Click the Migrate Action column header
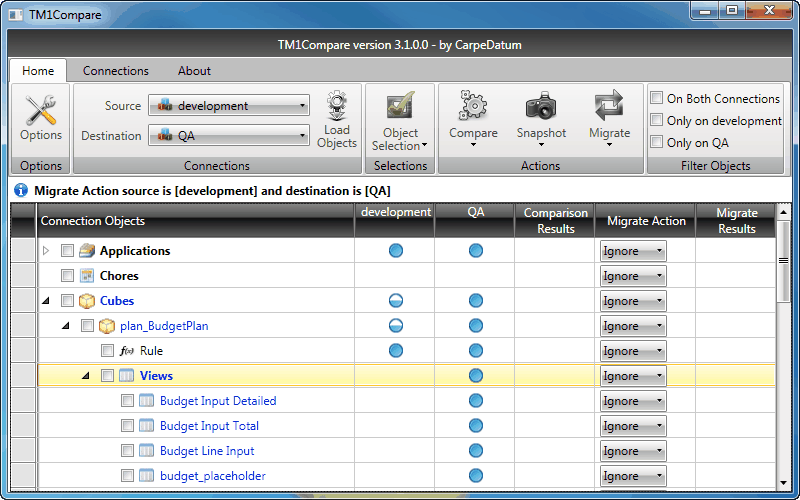 (x=645, y=220)
